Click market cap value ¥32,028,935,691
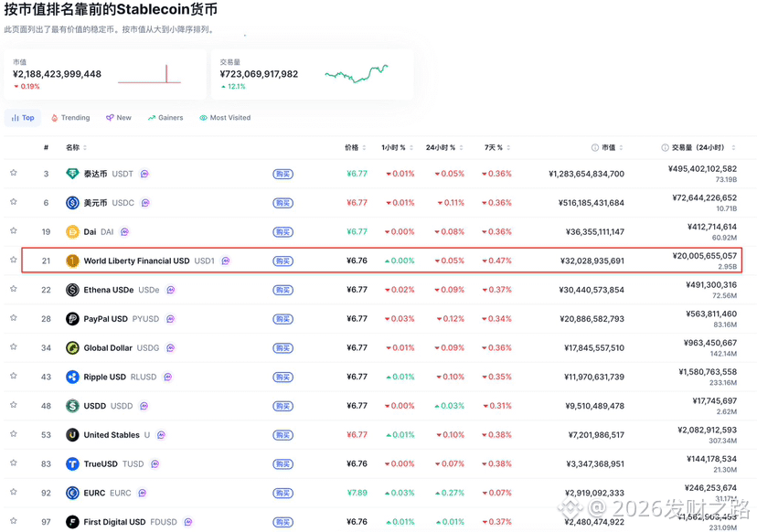757x532 pixels. click(x=592, y=261)
